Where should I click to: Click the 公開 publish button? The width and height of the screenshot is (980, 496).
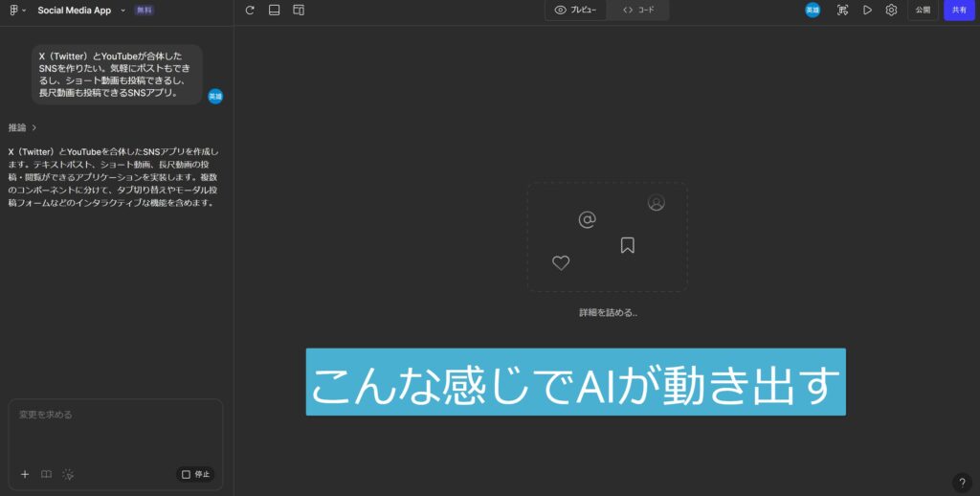923,11
